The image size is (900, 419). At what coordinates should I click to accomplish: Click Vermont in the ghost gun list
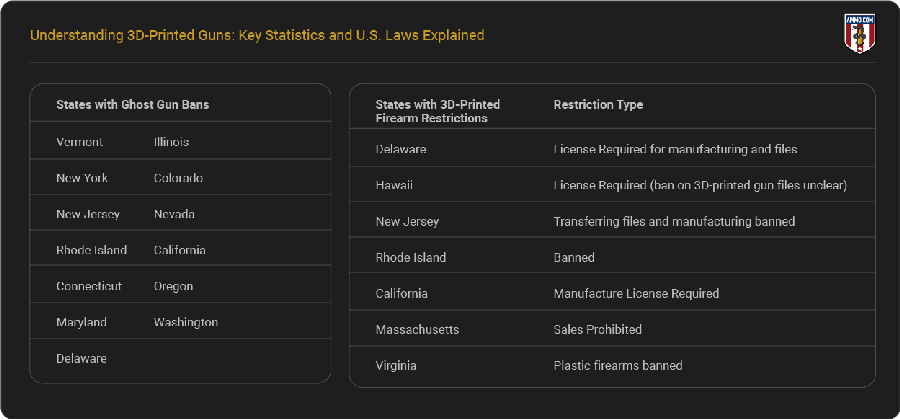79,142
